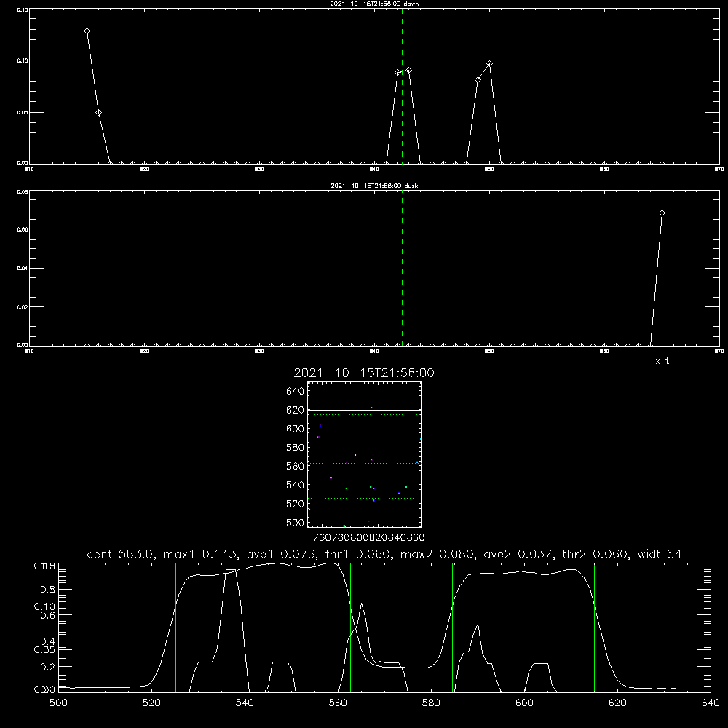Click the '0.2' label on the bottom plot y-axis
Image resolution: width=728 pixels, height=728 pixels.
click(x=48, y=667)
